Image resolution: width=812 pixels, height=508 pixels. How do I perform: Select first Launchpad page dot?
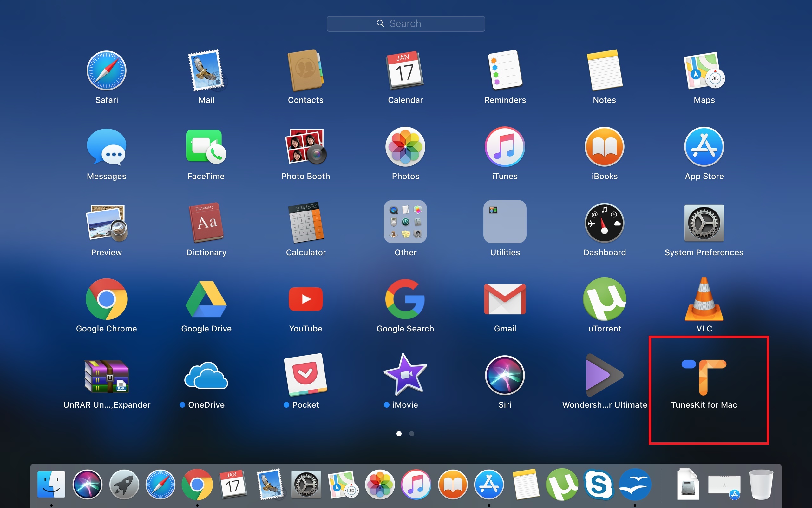tap(399, 434)
